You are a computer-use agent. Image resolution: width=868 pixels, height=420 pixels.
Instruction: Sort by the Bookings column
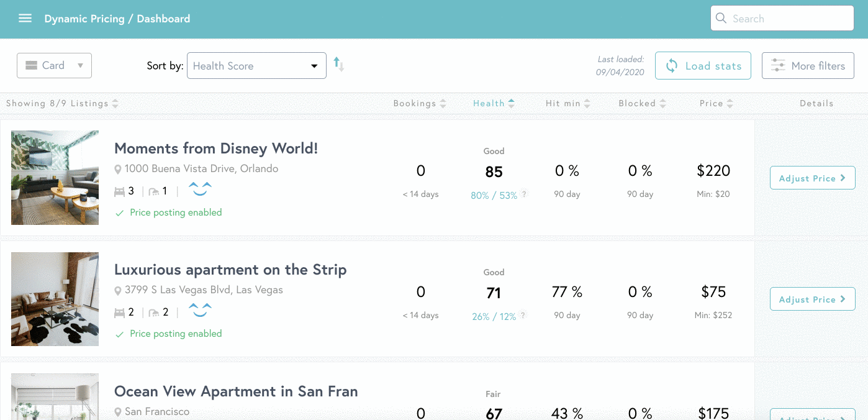[420, 104]
